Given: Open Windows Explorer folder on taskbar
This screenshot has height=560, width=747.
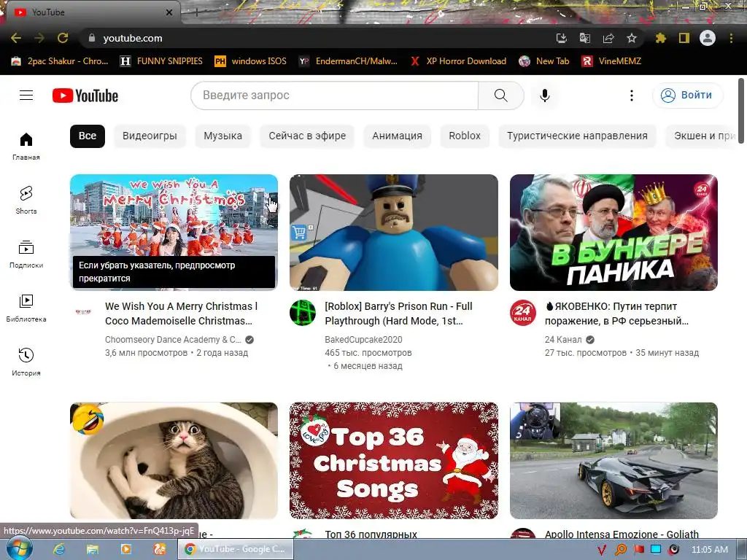Looking at the screenshot, I should [93, 549].
